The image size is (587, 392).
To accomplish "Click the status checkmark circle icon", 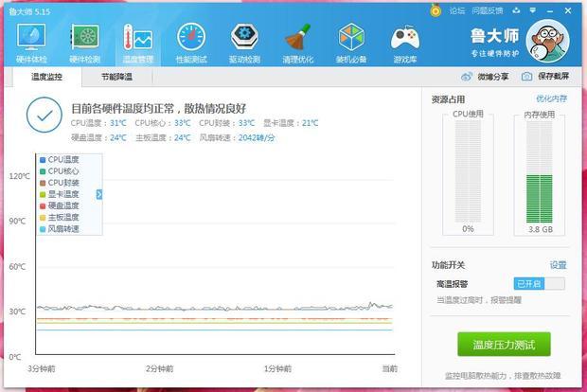I will click(x=44, y=115).
